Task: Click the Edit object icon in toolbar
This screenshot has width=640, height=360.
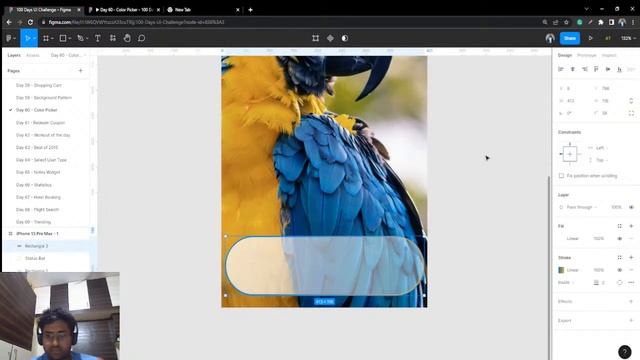Action: 316,38
